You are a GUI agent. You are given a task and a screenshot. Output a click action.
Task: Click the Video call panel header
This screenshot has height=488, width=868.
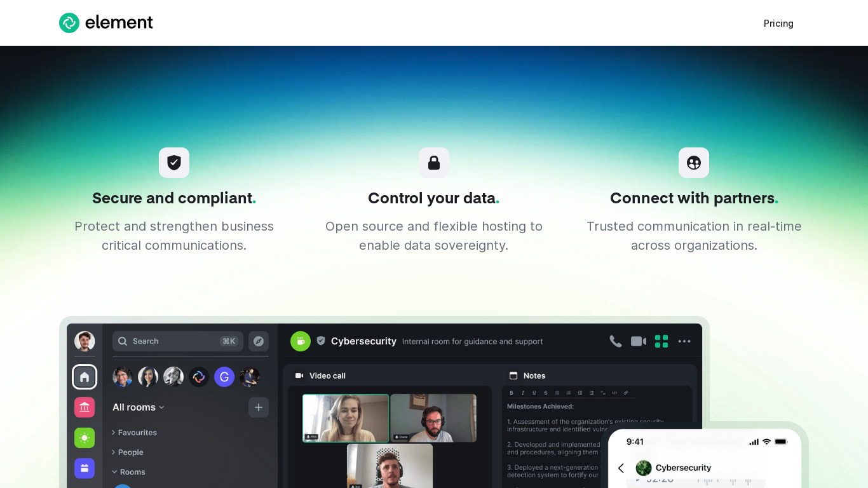coord(321,376)
